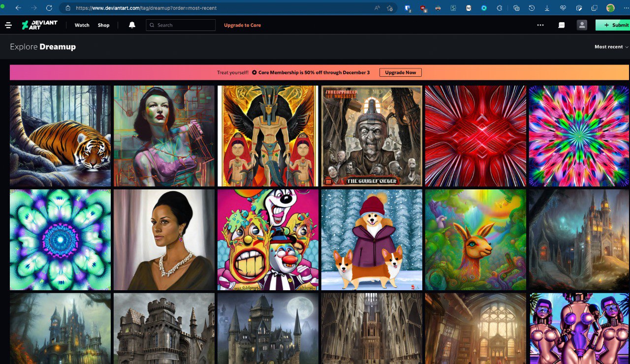
Task: Open the Shop menu item
Action: pyautogui.click(x=103, y=25)
